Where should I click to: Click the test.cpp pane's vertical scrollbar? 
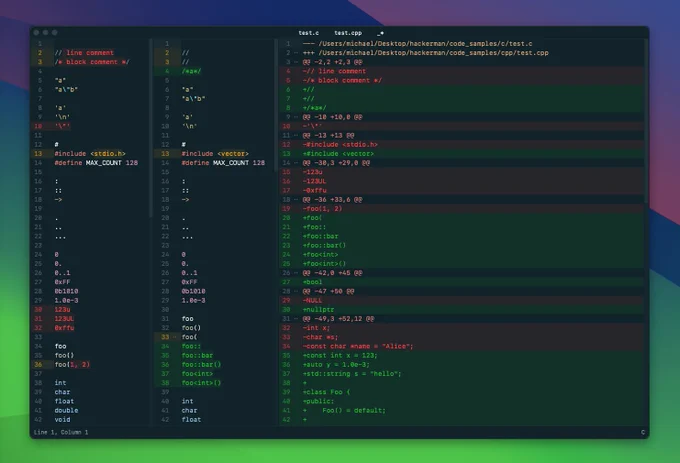tap(275, 105)
